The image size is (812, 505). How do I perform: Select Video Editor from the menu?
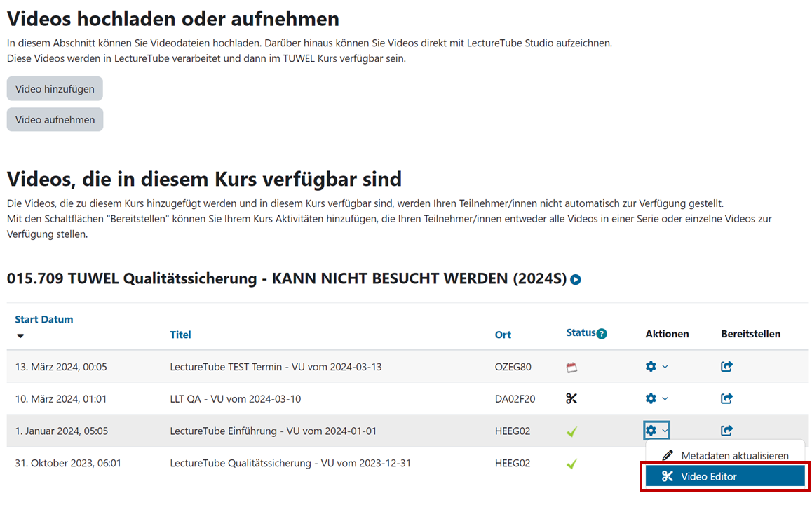coord(725,476)
